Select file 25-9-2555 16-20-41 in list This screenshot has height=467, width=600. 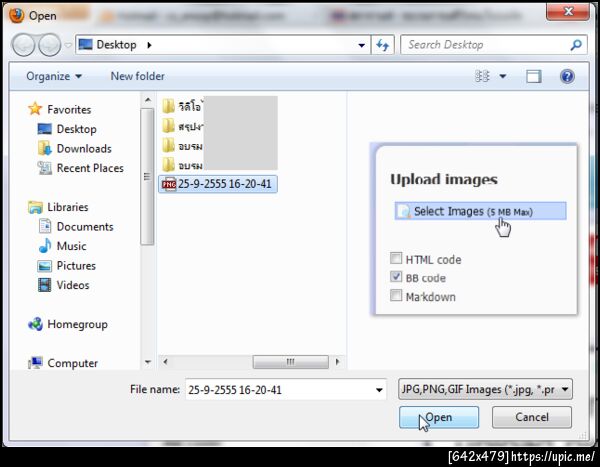218,184
